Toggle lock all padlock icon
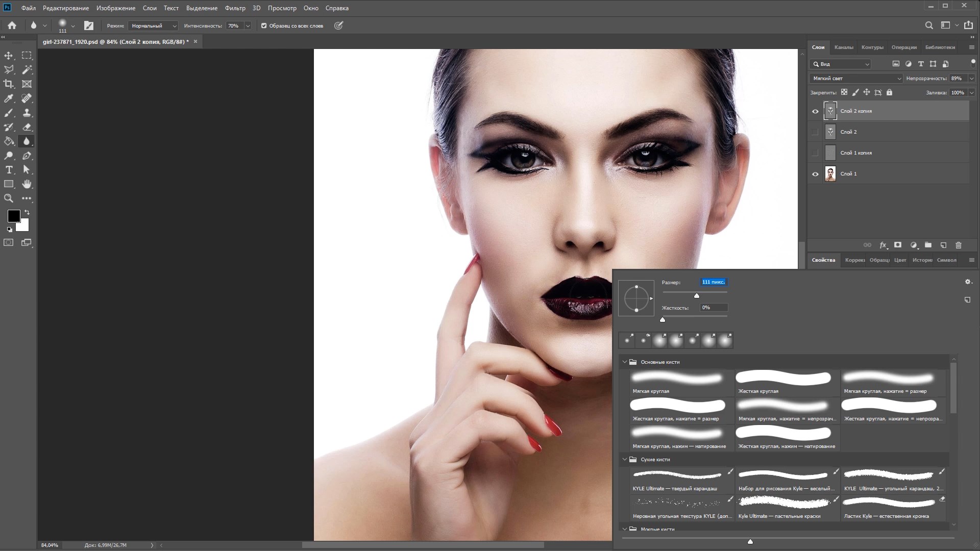980x551 pixels. (890, 92)
